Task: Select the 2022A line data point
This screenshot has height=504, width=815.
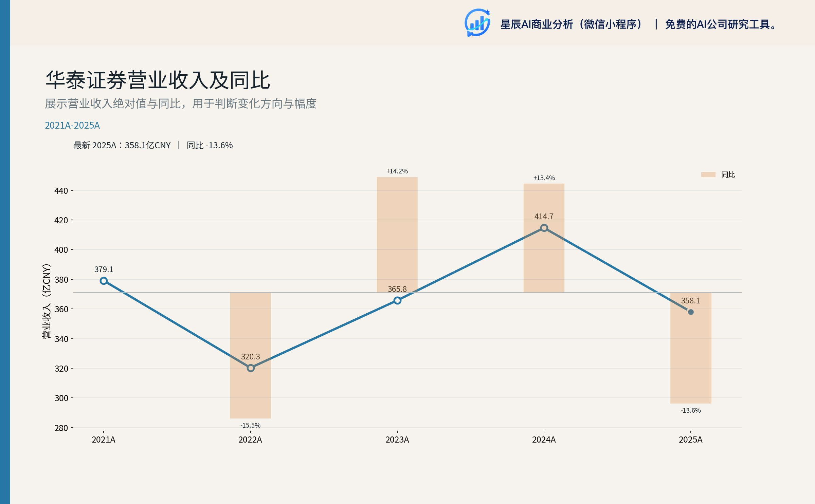Action: (251, 368)
